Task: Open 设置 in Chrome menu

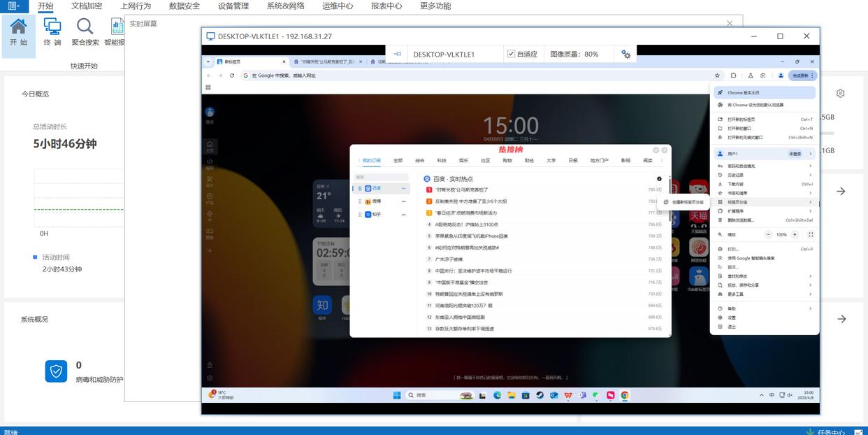Action: [x=765, y=318]
